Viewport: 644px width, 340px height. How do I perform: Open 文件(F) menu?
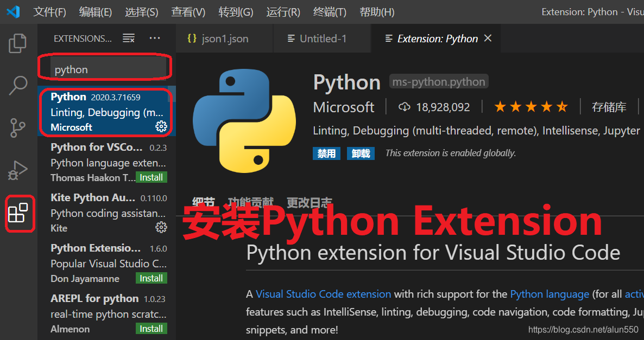50,12
